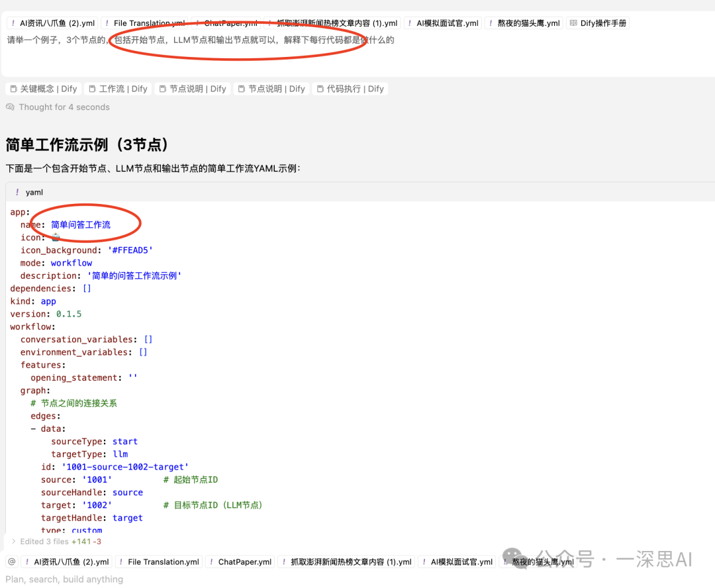Click the sentence 下面是一个包含开始节点 below the heading
The width and height of the screenshot is (715, 588).
153,169
